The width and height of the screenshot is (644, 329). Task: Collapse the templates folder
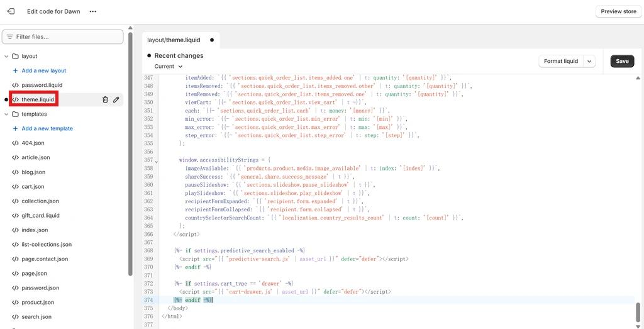point(6,114)
